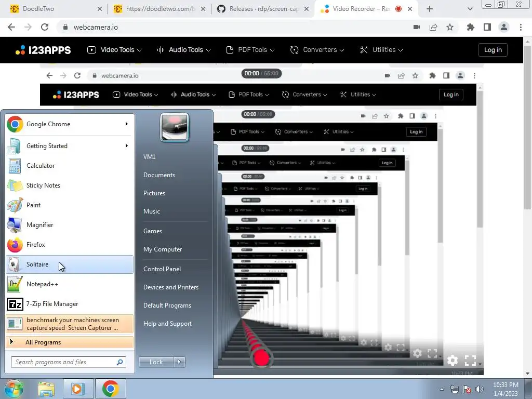
Task: Open Control Panel
Action: [162, 269]
